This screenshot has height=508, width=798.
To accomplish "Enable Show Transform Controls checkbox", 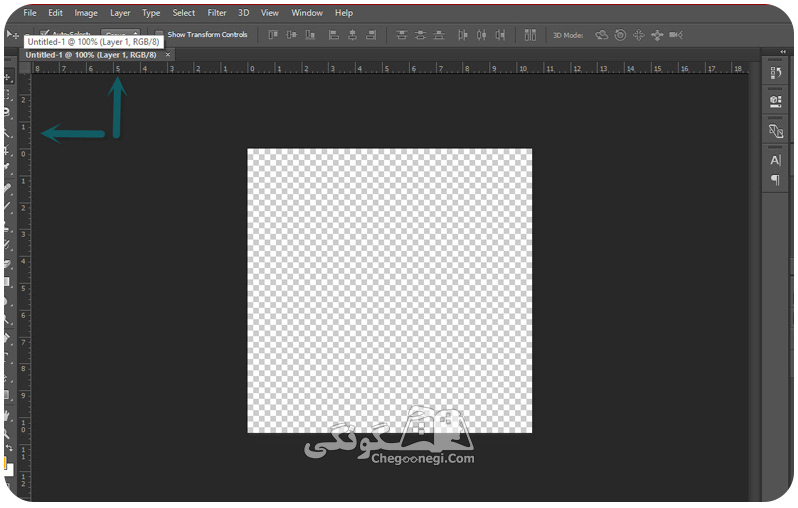I will point(159,34).
